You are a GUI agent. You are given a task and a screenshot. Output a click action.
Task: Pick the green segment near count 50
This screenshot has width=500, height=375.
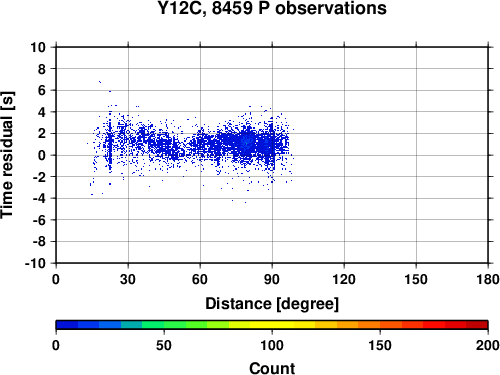pos(164,325)
